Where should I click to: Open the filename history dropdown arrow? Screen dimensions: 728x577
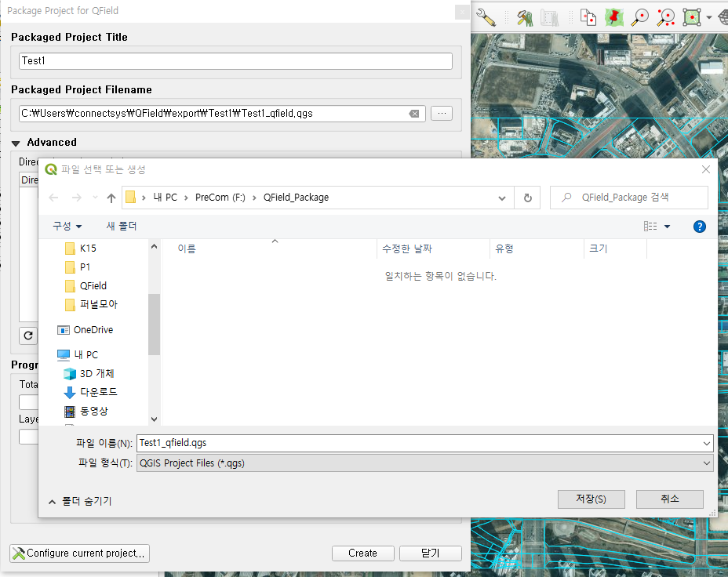[x=707, y=444]
